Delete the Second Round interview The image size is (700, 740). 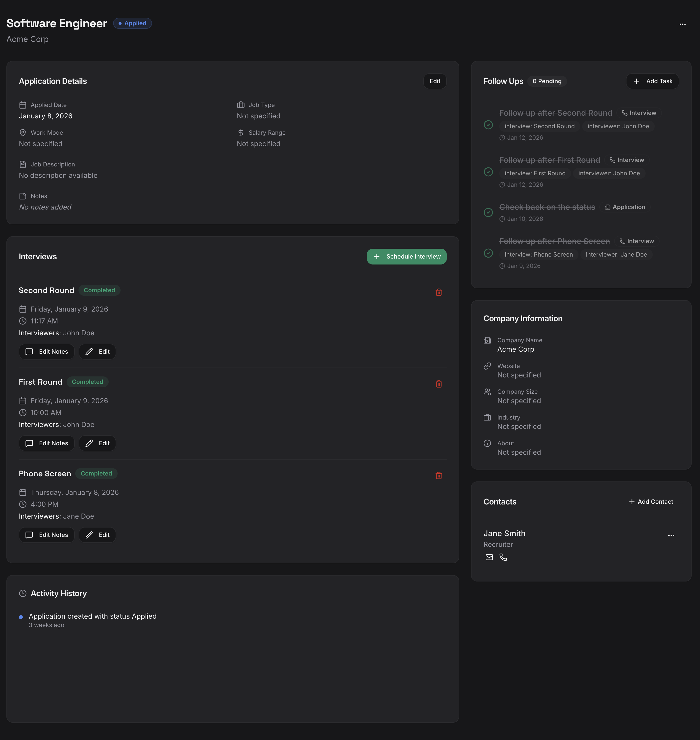(x=439, y=292)
